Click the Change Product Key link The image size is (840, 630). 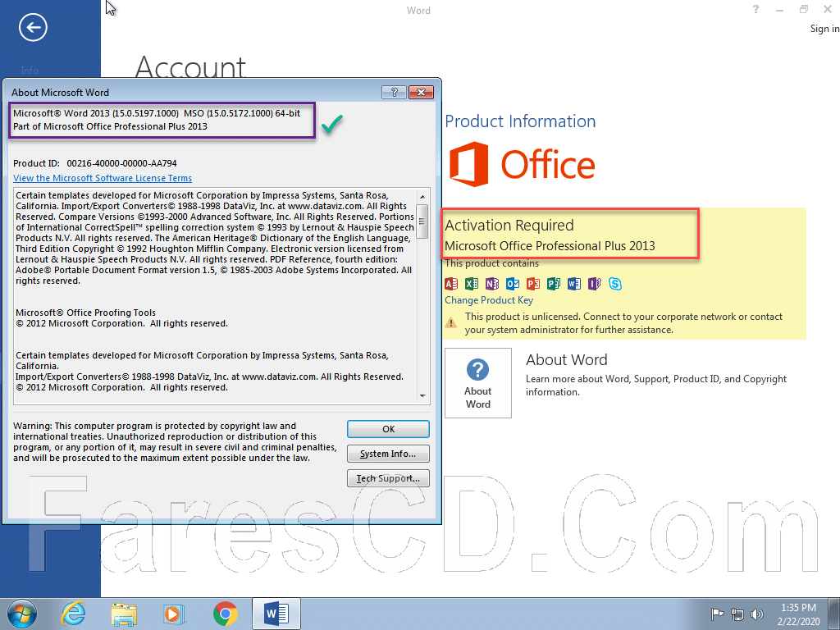tap(489, 300)
